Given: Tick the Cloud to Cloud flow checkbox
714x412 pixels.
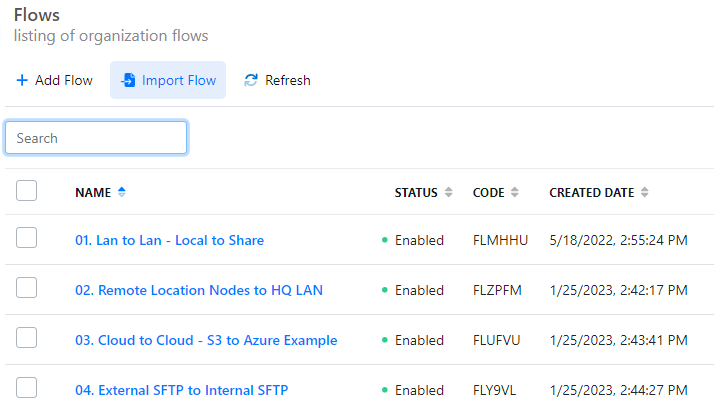Looking at the screenshot, I should click(27, 338).
